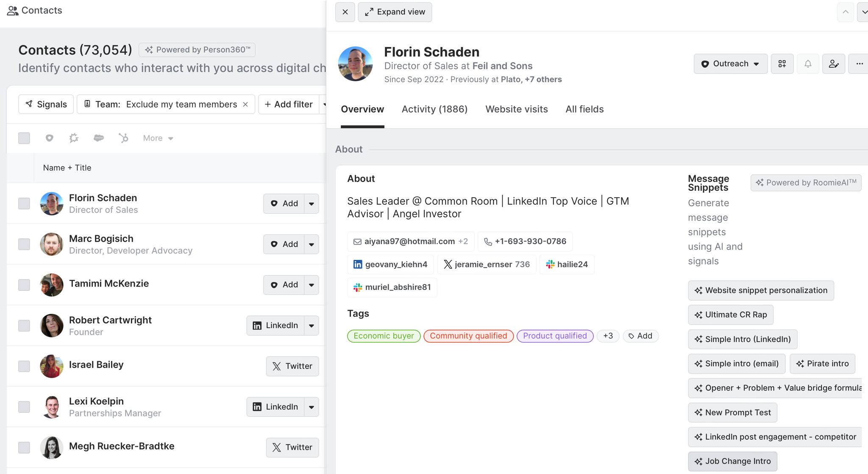Screen dimensions: 868x474
Task: Switch to the Activity (1886) tab
Action: [x=434, y=109]
